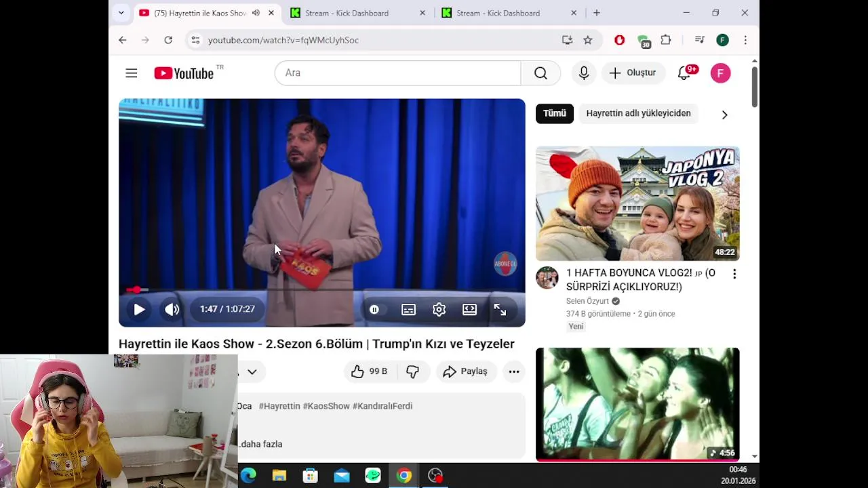Open Mail app from taskbar
The height and width of the screenshot is (488, 868).
point(342,476)
